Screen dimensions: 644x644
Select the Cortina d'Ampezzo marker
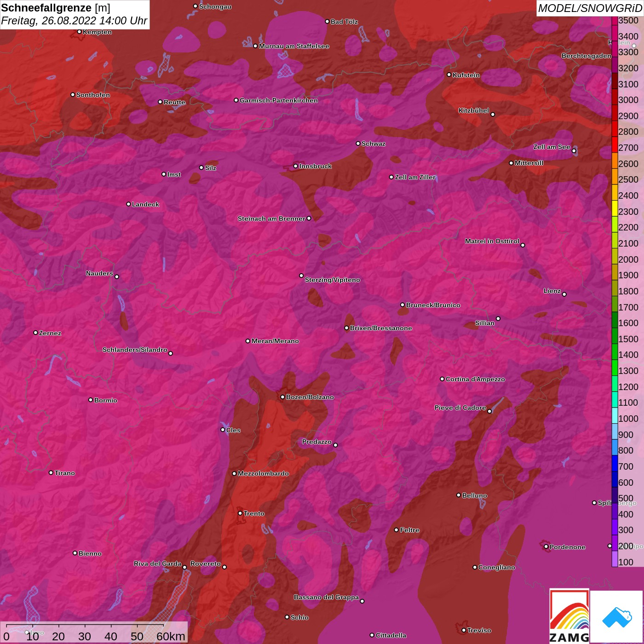(x=442, y=379)
